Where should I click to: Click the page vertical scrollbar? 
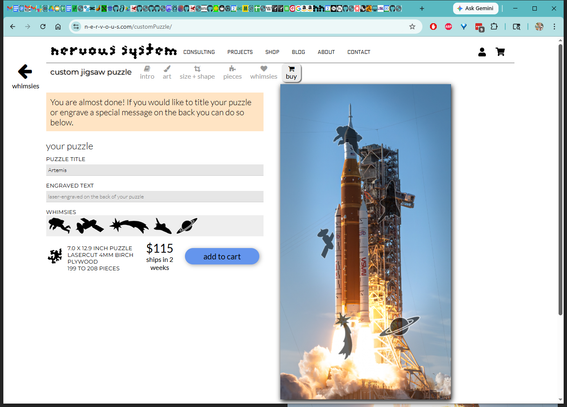coord(561,181)
